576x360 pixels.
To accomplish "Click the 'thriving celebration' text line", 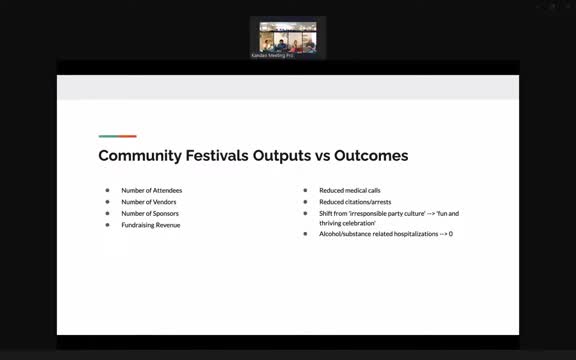I will (347, 223).
